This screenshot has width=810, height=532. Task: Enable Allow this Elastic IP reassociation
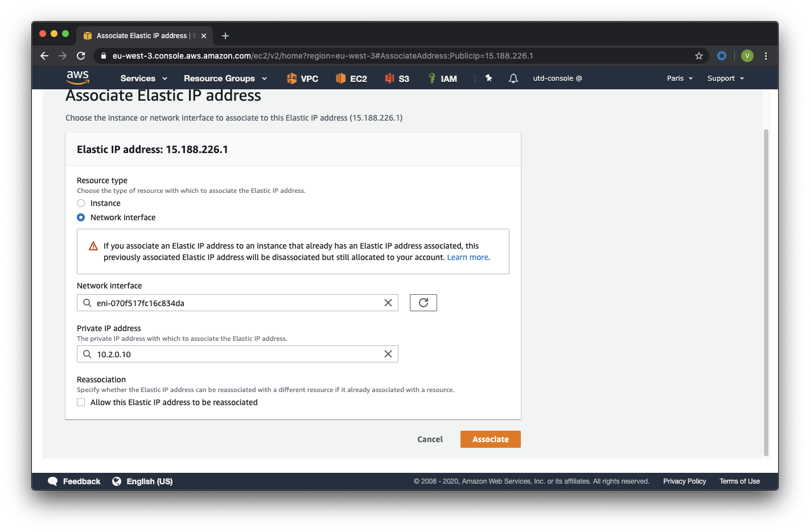[81, 402]
